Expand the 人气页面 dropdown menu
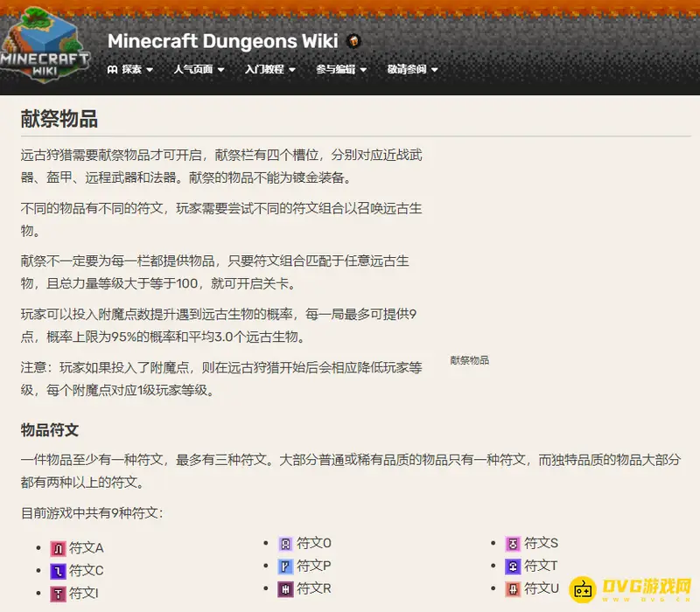This screenshot has width=700, height=612. point(199,69)
